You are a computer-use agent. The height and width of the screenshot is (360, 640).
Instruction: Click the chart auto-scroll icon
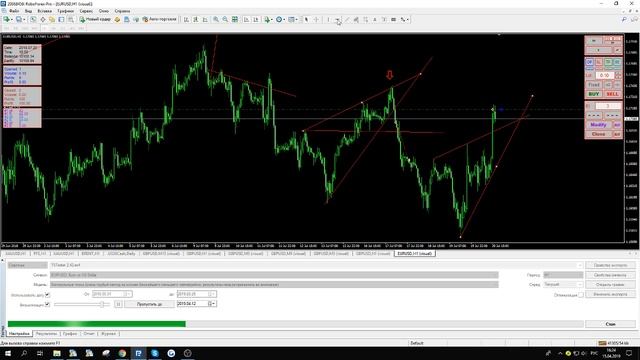(x=246, y=19)
